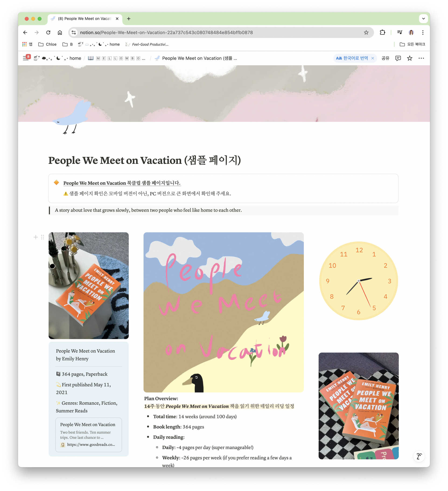This screenshot has height=491, width=448.
Task: Open the media control icon in toolbar
Action: point(399,32)
